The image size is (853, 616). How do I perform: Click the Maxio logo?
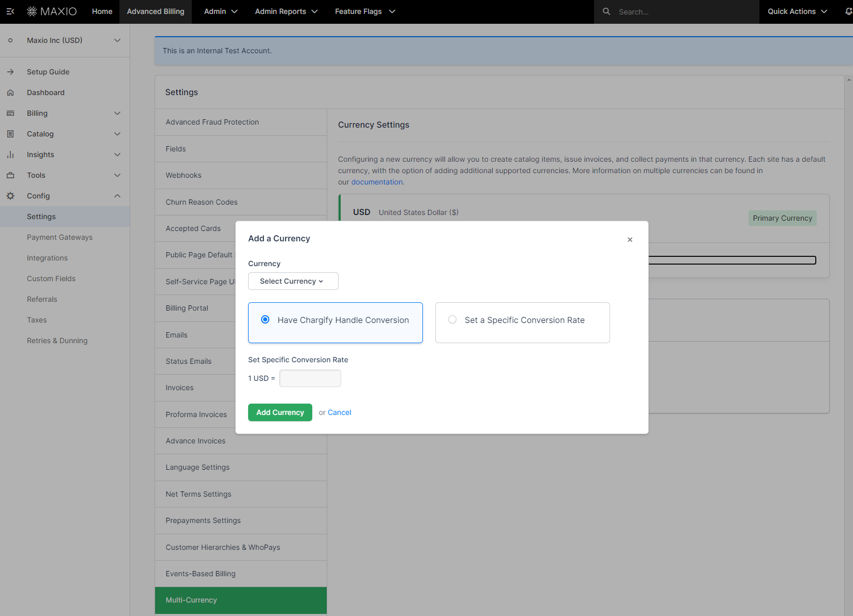pos(52,11)
